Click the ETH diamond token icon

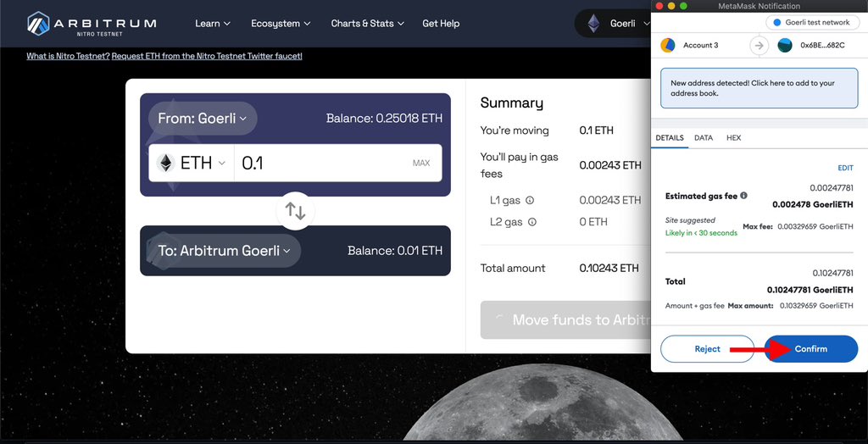(165, 163)
